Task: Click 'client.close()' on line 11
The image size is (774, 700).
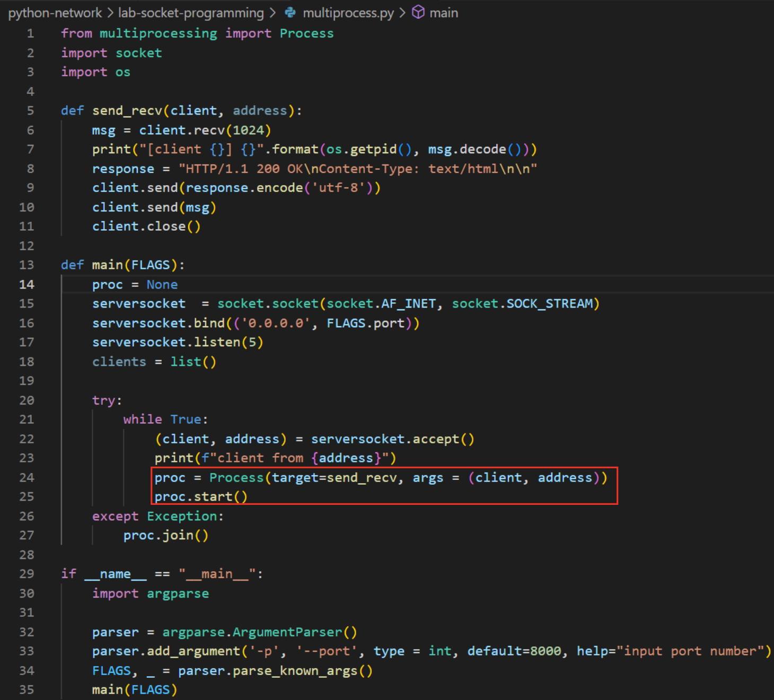Action: [x=146, y=226]
